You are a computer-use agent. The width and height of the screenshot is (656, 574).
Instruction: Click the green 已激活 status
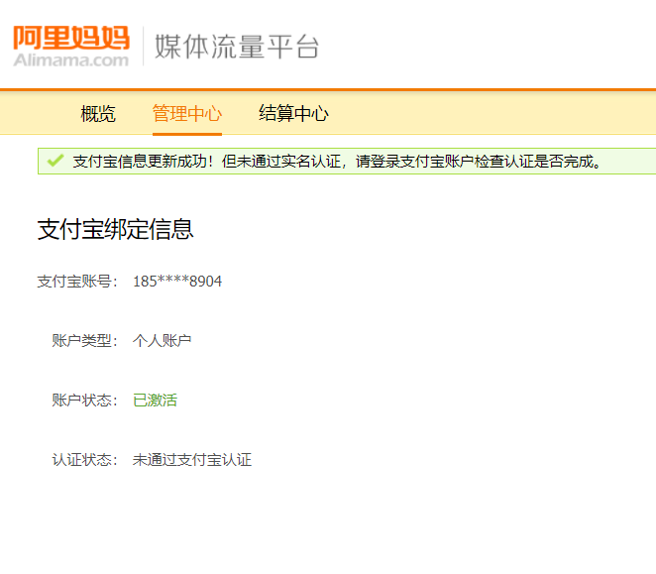(155, 400)
